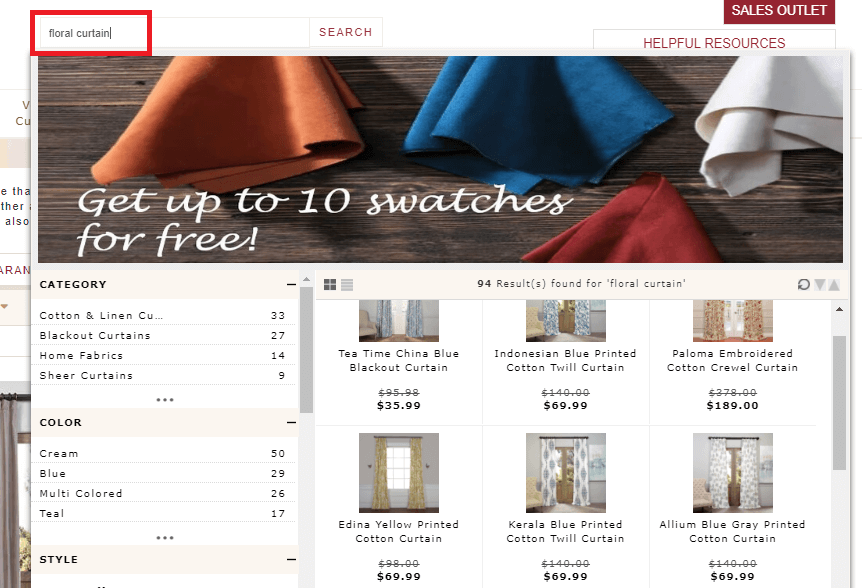Click the free swatches promotional banner

tap(440, 159)
